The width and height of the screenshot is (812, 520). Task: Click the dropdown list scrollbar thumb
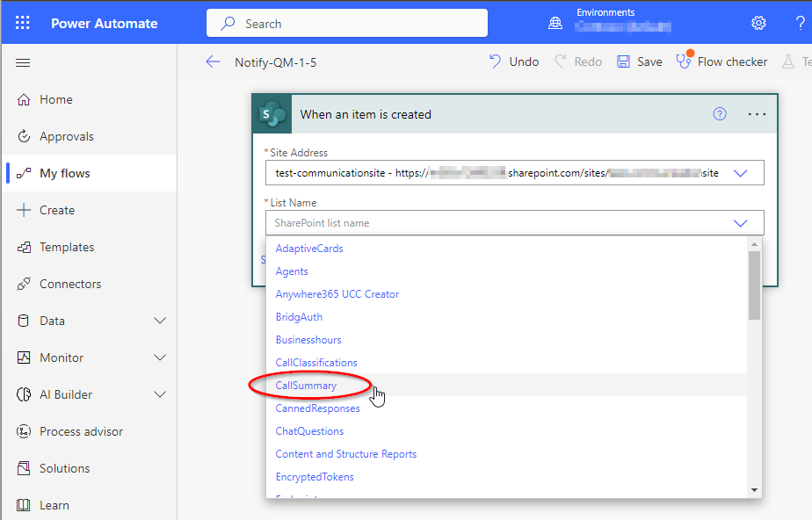(754, 285)
